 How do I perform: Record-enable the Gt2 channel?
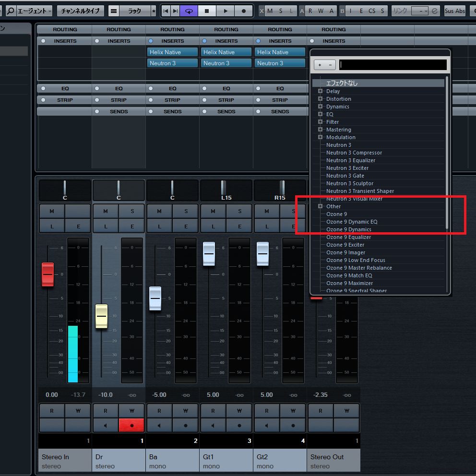[293, 425]
